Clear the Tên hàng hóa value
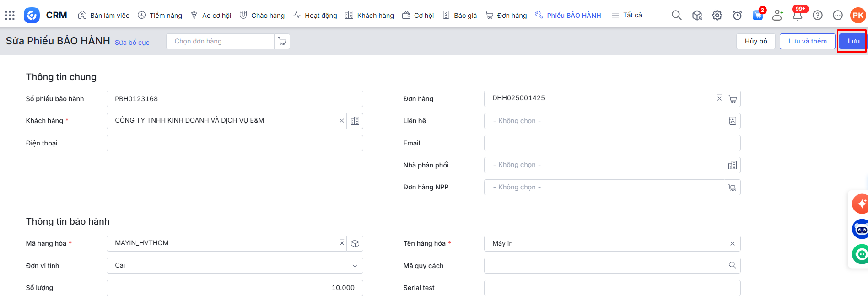The image size is (868, 301). [732, 244]
